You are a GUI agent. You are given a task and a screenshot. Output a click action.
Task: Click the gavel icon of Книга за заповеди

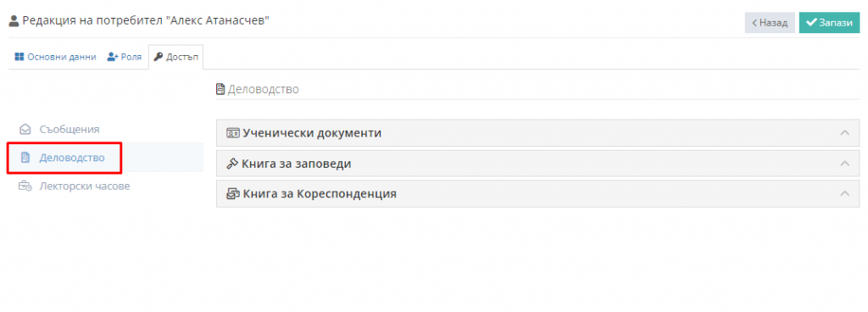coord(232,164)
